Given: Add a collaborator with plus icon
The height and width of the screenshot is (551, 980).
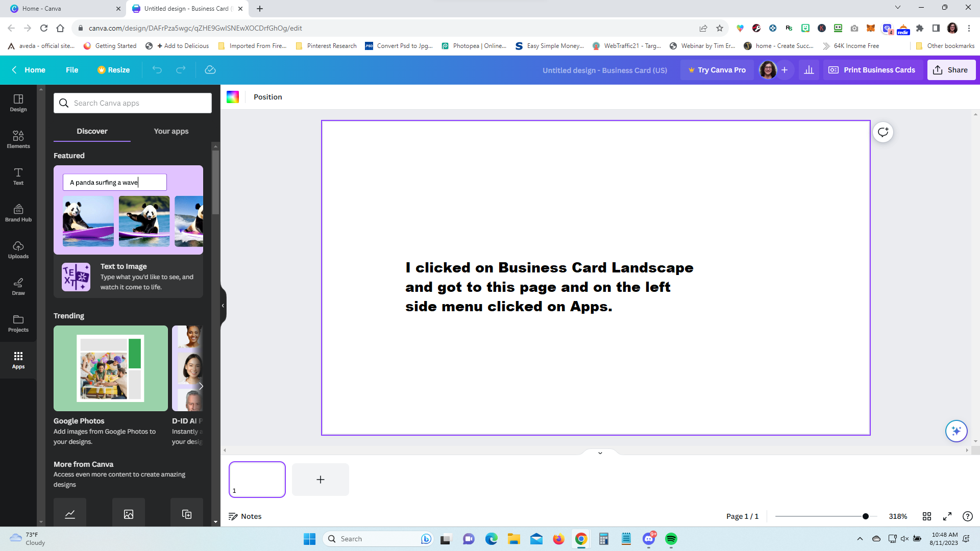Looking at the screenshot, I should (x=785, y=70).
